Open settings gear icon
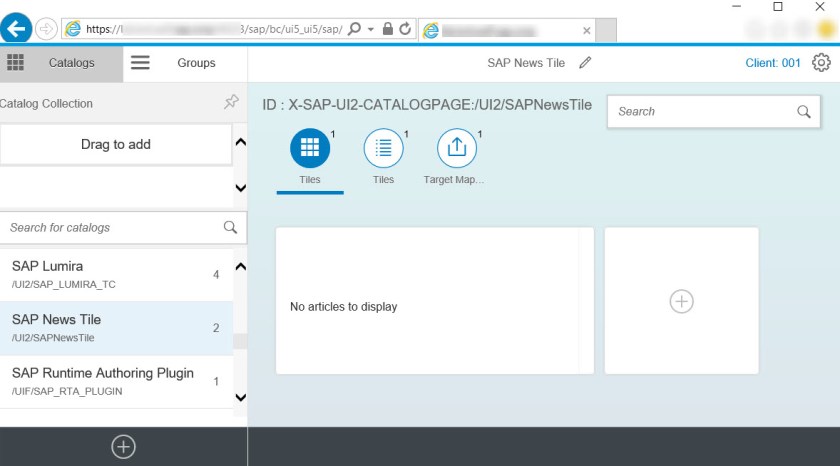The width and height of the screenshot is (840, 466). tap(821, 63)
